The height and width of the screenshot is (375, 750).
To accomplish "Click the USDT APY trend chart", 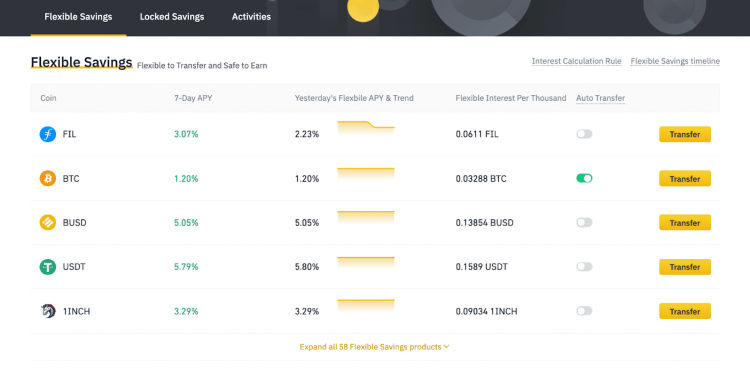I will point(366,262).
